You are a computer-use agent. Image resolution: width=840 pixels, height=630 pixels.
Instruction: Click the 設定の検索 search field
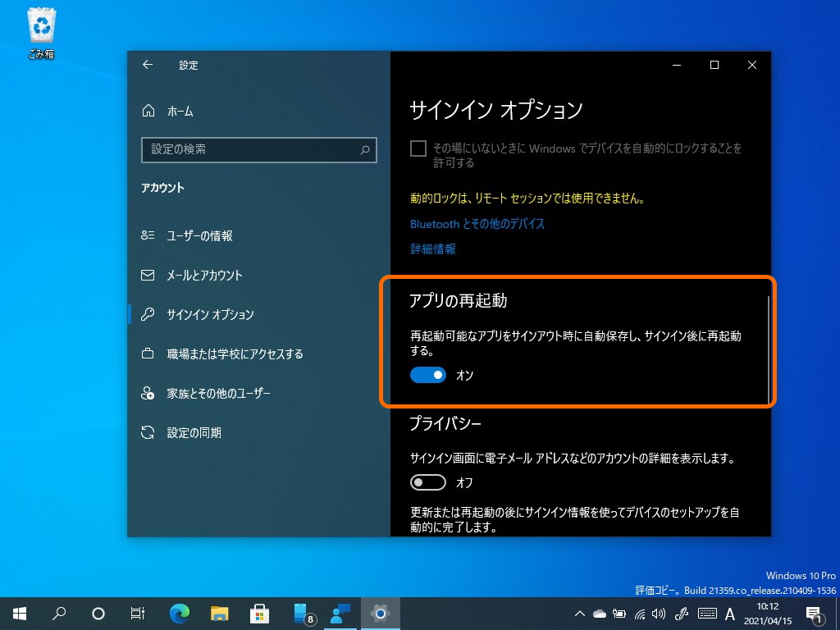pyautogui.click(x=258, y=150)
